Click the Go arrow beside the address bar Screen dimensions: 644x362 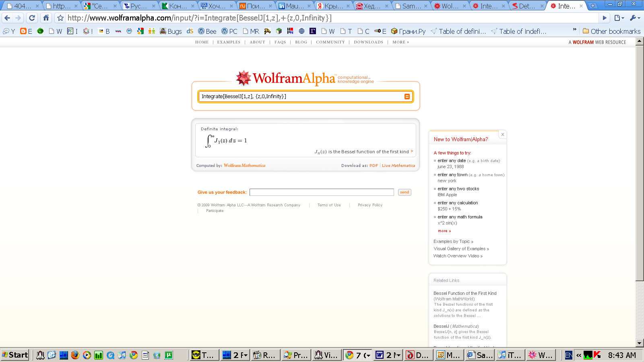pyautogui.click(x=604, y=18)
